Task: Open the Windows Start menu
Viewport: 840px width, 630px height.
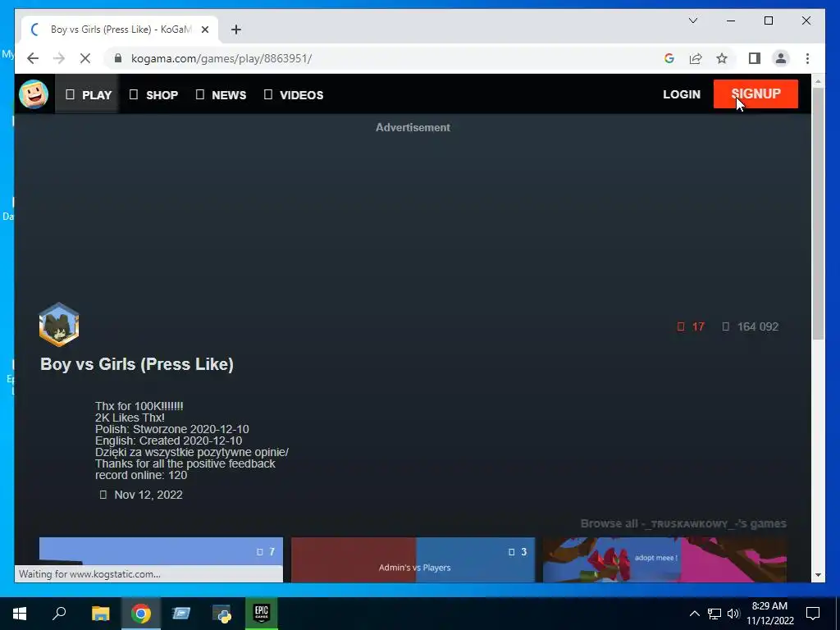Action: point(20,614)
